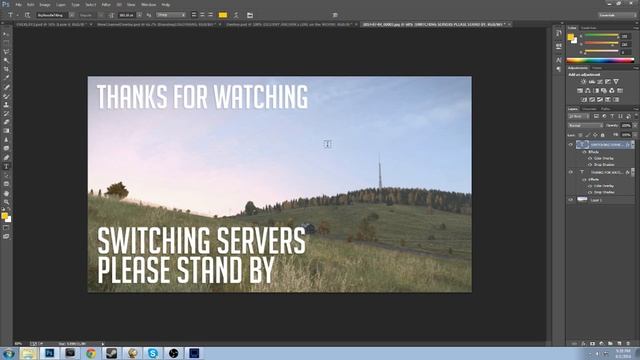640x360 pixels.
Task: Click the rainbow color spectrum ramp
Action: point(600,60)
